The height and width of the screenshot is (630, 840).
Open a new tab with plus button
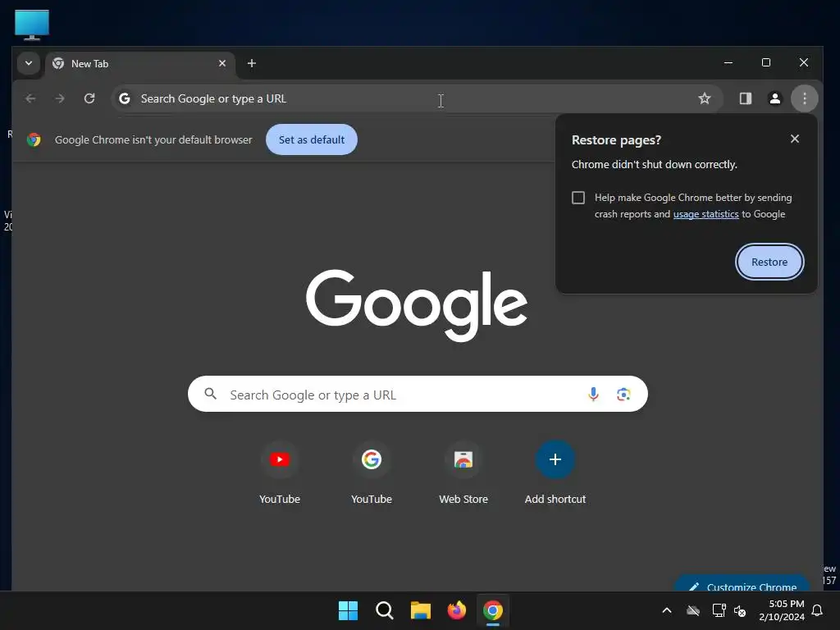pos(251,63)
